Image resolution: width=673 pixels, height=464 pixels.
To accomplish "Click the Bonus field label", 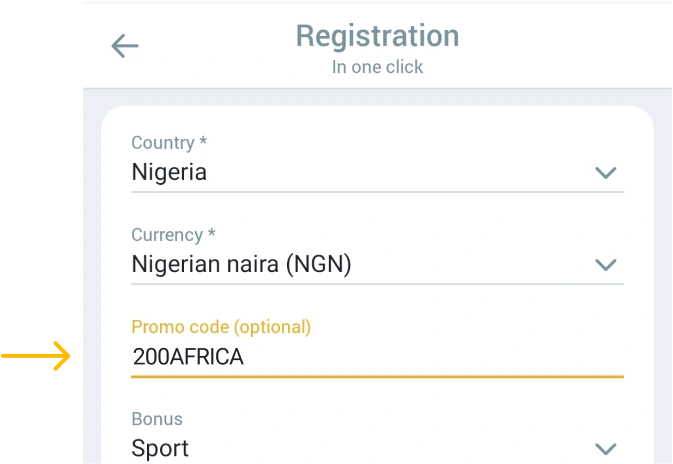I will (157, 419).
